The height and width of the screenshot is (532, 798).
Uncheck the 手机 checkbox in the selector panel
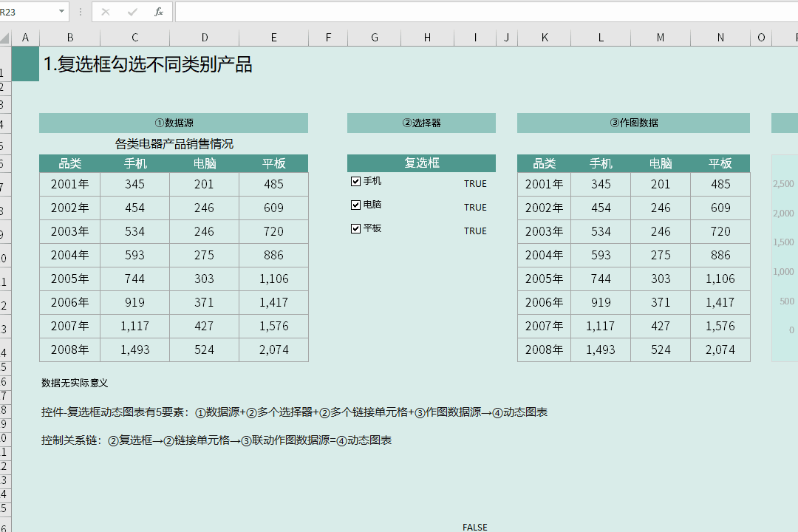[356, 180]
